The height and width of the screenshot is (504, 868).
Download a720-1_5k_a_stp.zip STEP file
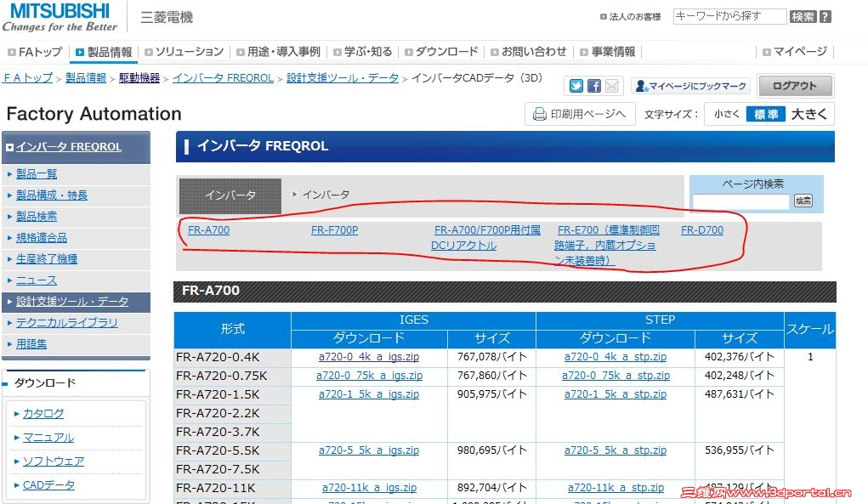(x=616, y=394)
